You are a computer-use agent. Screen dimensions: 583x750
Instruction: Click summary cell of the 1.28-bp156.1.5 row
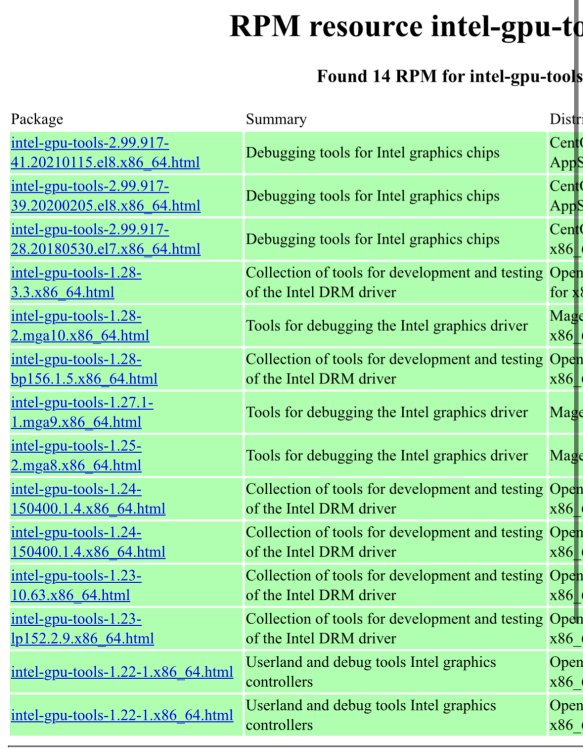click(x=395, y=369)
